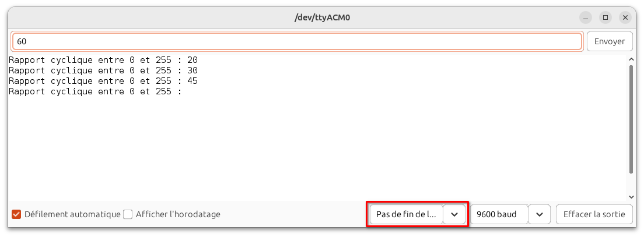Enable the Afficher l'horodatage checkbox
Screen dimensions: 644x237
click(x=128, y=214)
